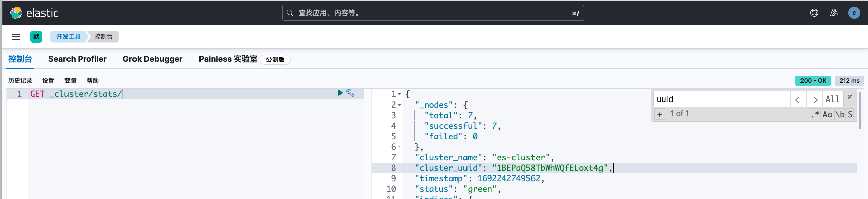Viewport: 868px width, 199px height.
Task: Click the 200 - OK status badge
Action: (813, 81)
